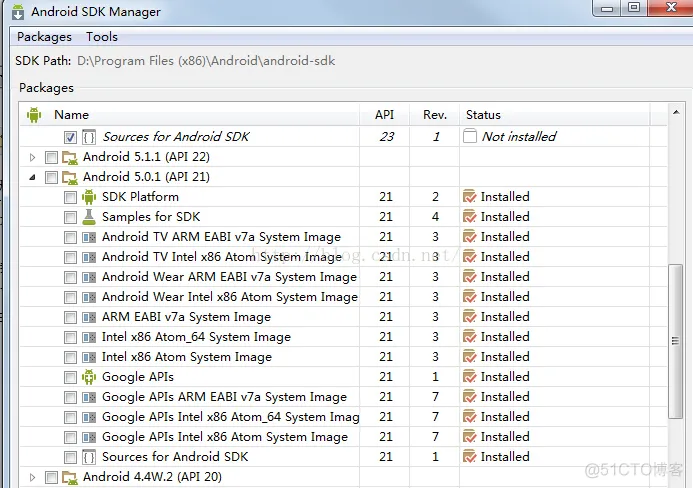Check the Android TV Intel x86 Atom checkbox
Image resolution: width=693 pixels, height=488 pixels.
point(70,257)
